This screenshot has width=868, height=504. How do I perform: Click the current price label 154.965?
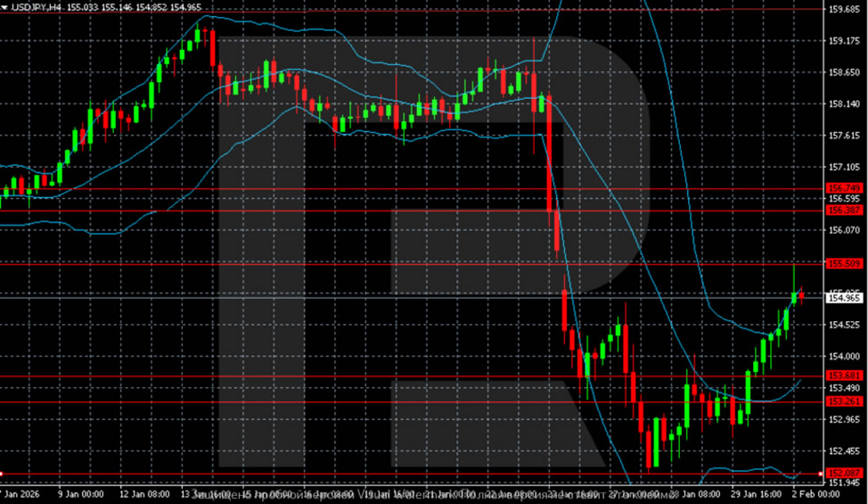tap(844, 299)
